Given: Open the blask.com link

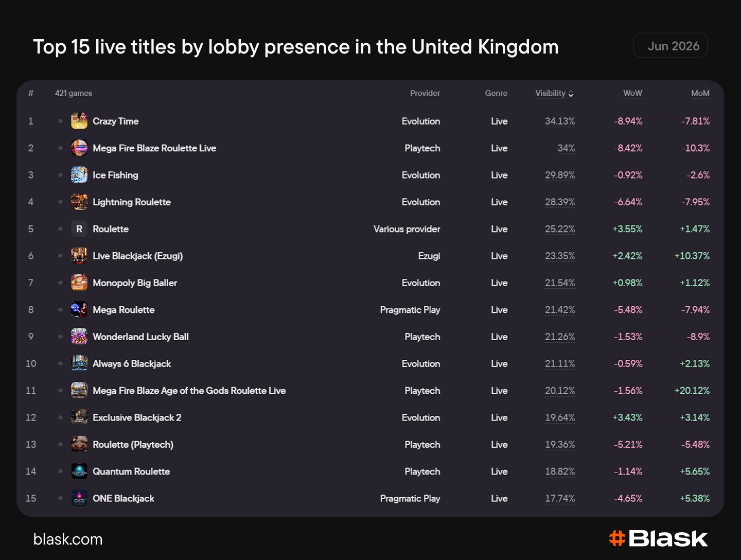Looking at the screenshot, I should 68,539.
